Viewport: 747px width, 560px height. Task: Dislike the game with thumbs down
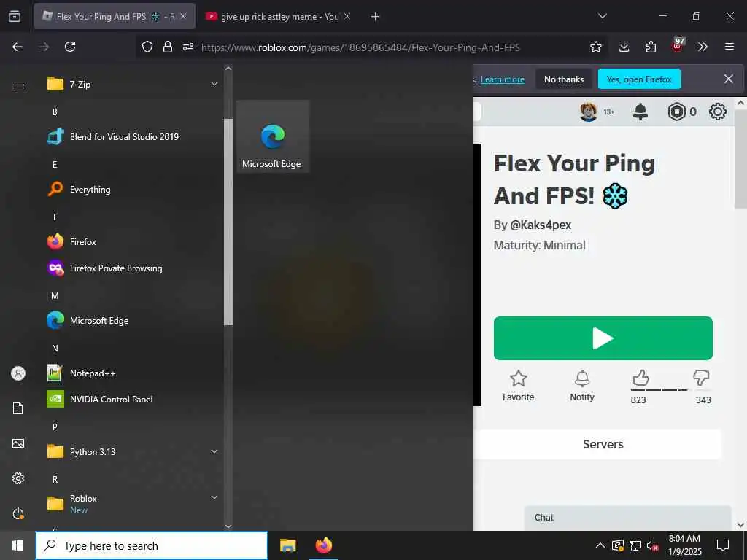pyautogui.click(x=701, y=378)
